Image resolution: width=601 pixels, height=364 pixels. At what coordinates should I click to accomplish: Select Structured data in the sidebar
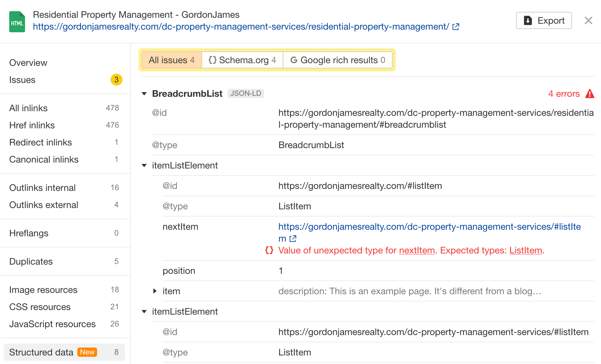click(41, 352)
